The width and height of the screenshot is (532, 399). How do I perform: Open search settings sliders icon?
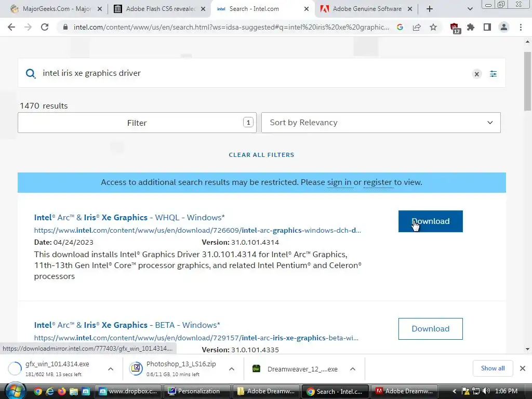[x=494, y=74]
